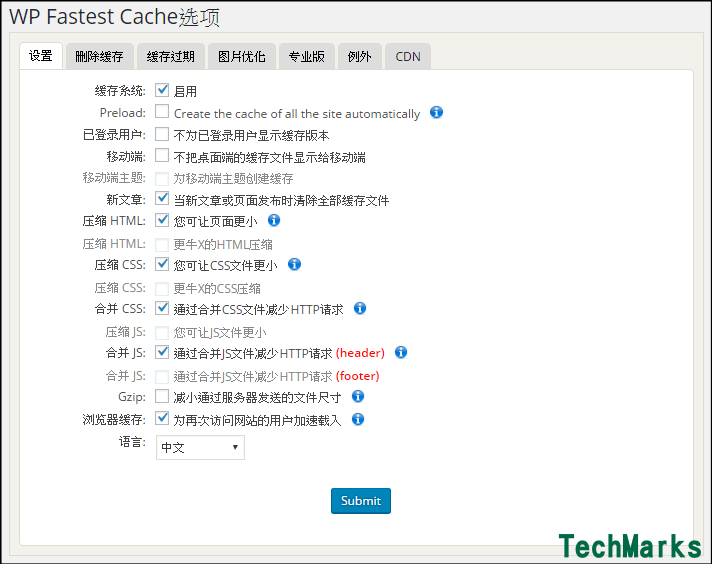The image size is (712, 564).
Task: Check the 已登录用户 checkbox
Action: (162, 134)
